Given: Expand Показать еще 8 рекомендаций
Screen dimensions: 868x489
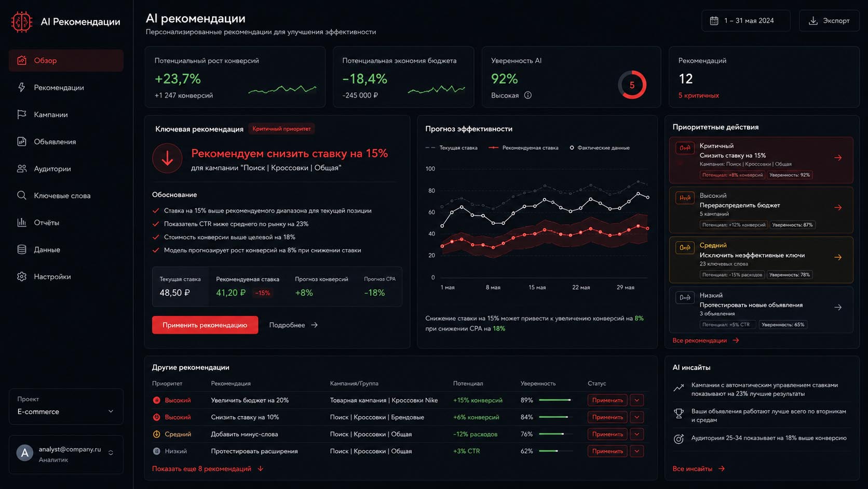Looking at the screenshot, I should pos(208,469).
